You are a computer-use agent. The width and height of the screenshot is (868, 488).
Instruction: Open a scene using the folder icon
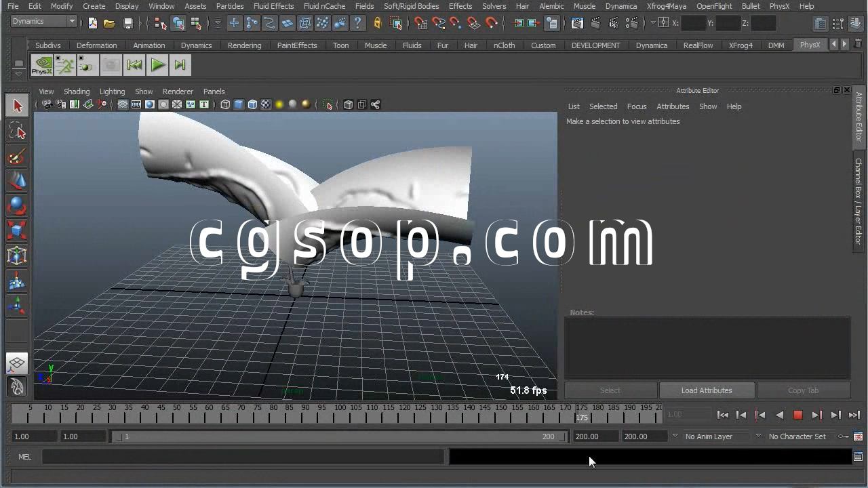109,23
